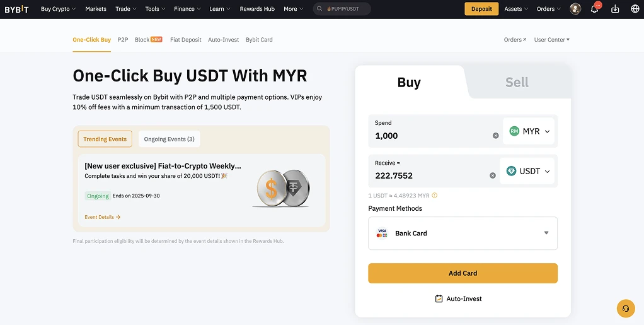The width and height of the screenshot is (644, 325).
Task: Open the Rewards Hub
Action: (257, 9)
